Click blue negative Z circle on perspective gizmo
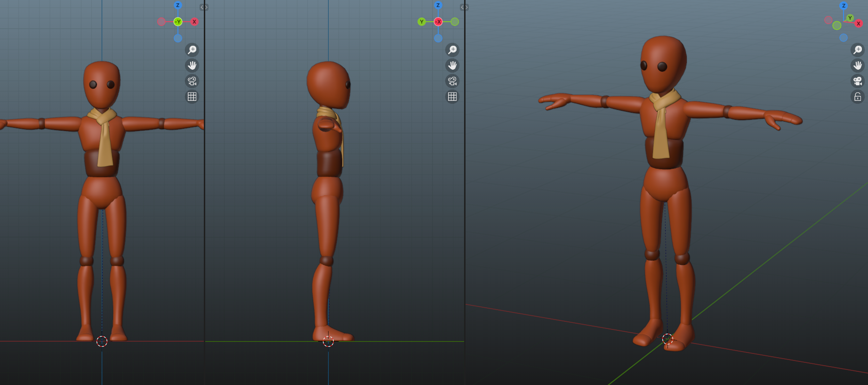The image size is (868, 385). coord(844,38)
